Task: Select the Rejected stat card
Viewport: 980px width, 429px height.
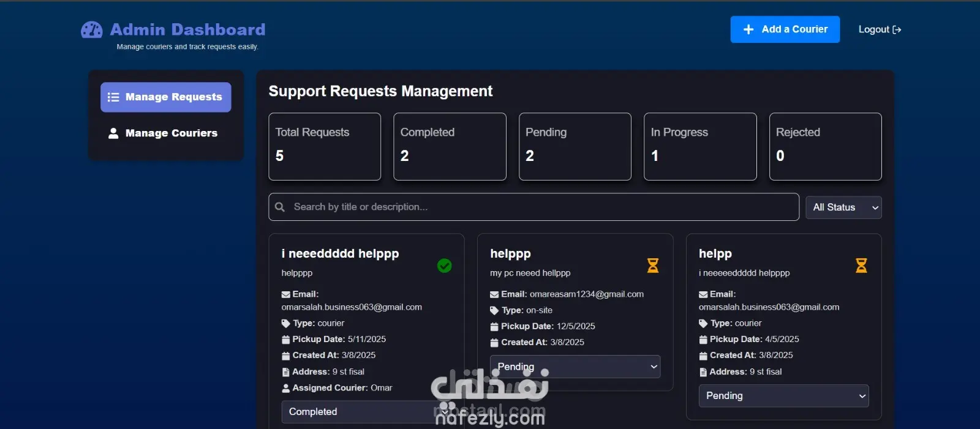Action: pos(825,146)
